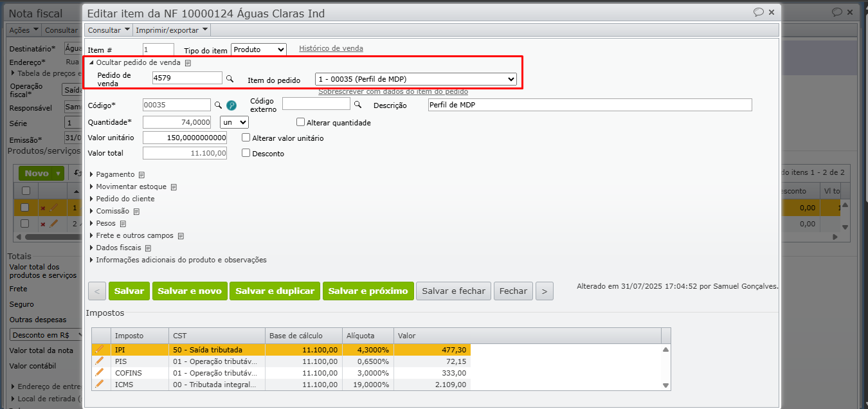Viewport: 868px width, 409px height.
Task: Click the Salvar e próximo button
Action: click(x=368, y=291)
